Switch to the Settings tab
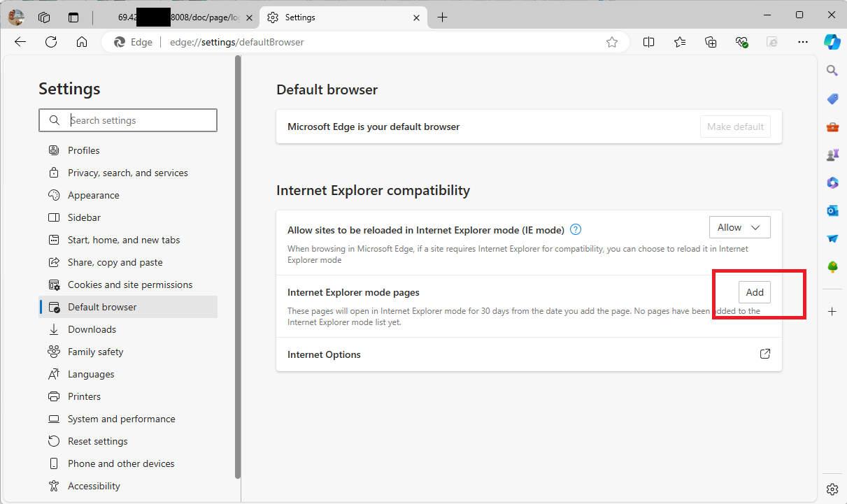Screen dimensions: 847x504 [x=342, y=17]
